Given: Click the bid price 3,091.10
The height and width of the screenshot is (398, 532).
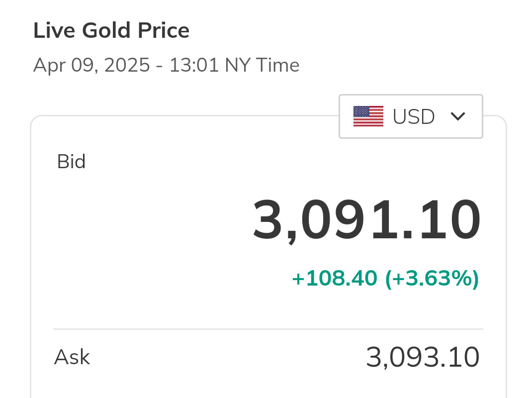Looking at the screenshot, I should [367, 220].
